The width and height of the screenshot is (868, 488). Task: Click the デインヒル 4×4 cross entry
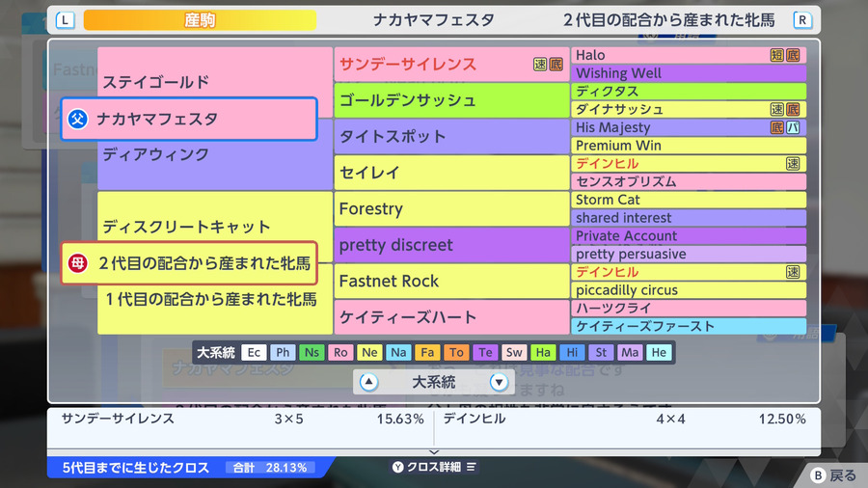pos(624,419)
